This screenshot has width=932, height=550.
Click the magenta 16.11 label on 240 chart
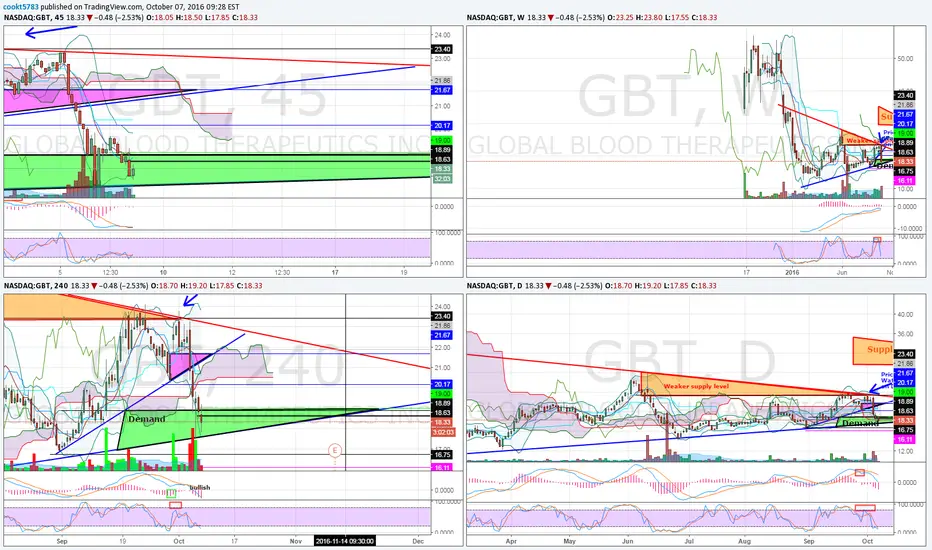coord(443,467)
